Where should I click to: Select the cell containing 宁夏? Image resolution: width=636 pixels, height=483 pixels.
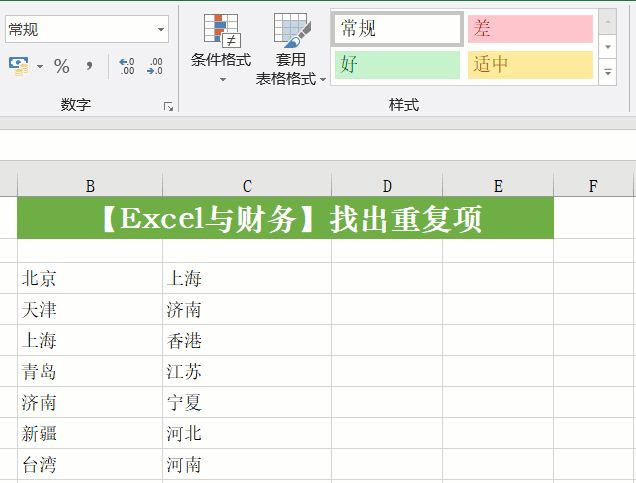tap(247, 402)
